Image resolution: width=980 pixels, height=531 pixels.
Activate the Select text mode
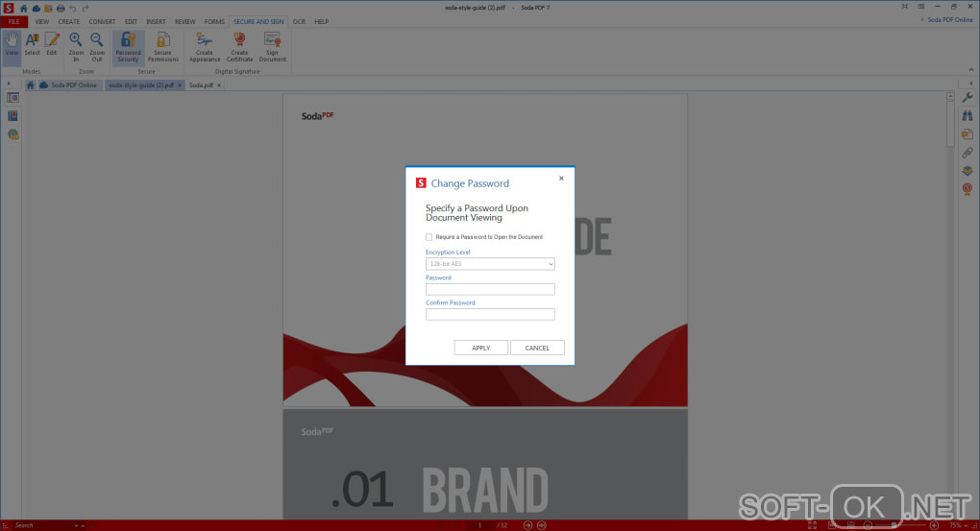coord(32,46)
